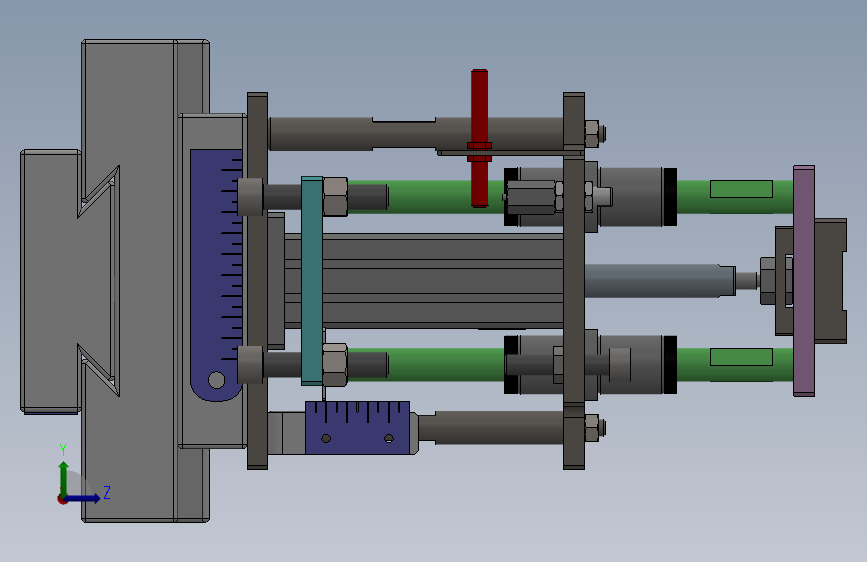Select the slot flat on upper green rod
This screenshot has width=867, height=562.
coord(741,189)
